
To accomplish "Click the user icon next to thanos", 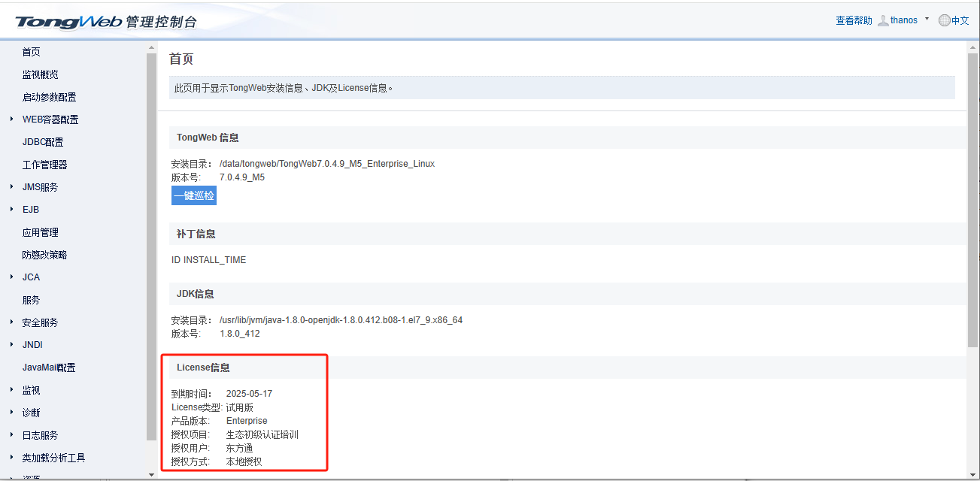I will 882,20.
